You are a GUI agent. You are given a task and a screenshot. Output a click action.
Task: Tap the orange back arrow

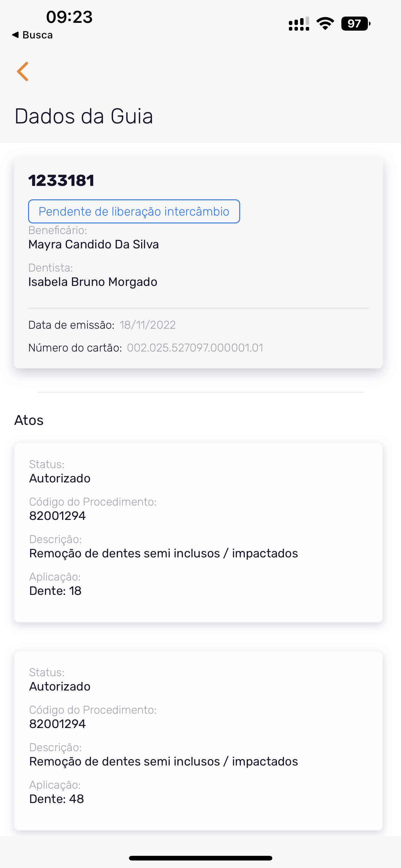point(22,72)
